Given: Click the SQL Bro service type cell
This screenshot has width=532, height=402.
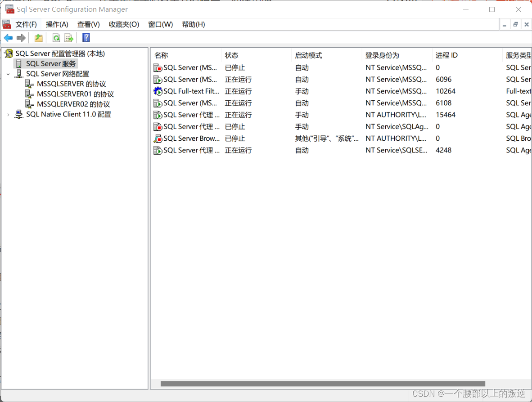Looking at the screenshot, I should [x=518, y=138].
